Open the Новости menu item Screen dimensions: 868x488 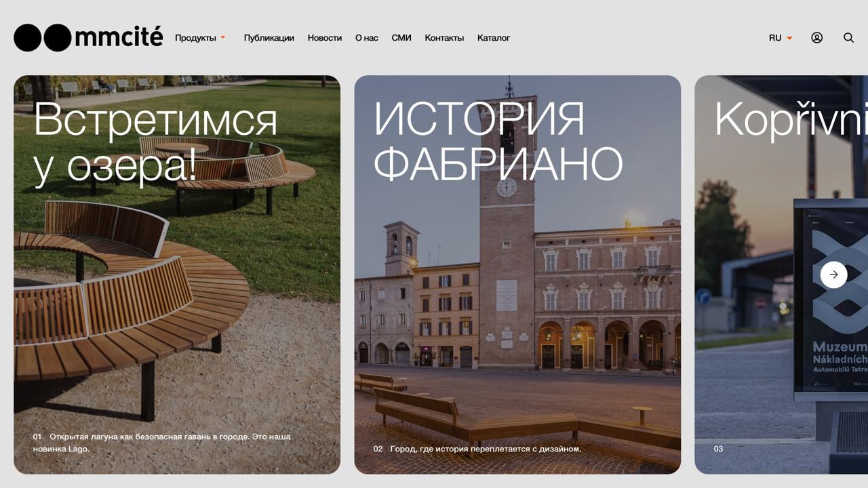coord(325,38)
